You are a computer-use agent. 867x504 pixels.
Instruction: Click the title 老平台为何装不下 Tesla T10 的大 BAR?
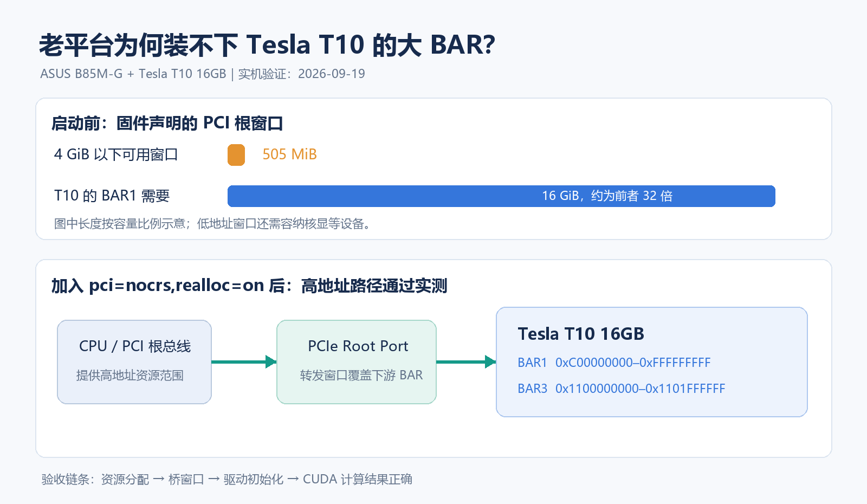267,44
